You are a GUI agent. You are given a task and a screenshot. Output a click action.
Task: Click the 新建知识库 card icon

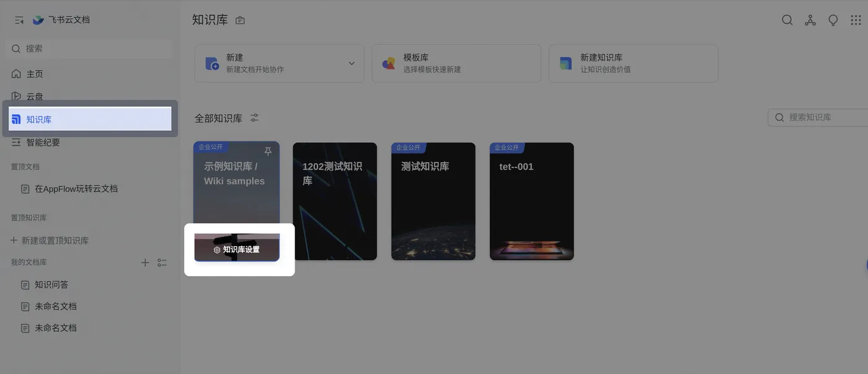tap(565, 63)
